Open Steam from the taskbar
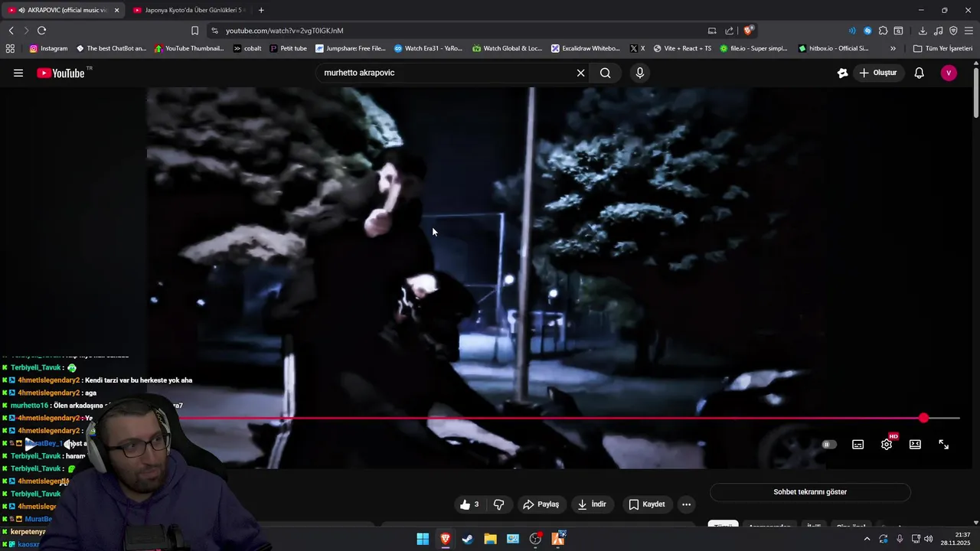The image size is (980, 551). click(x=467, y=539)
